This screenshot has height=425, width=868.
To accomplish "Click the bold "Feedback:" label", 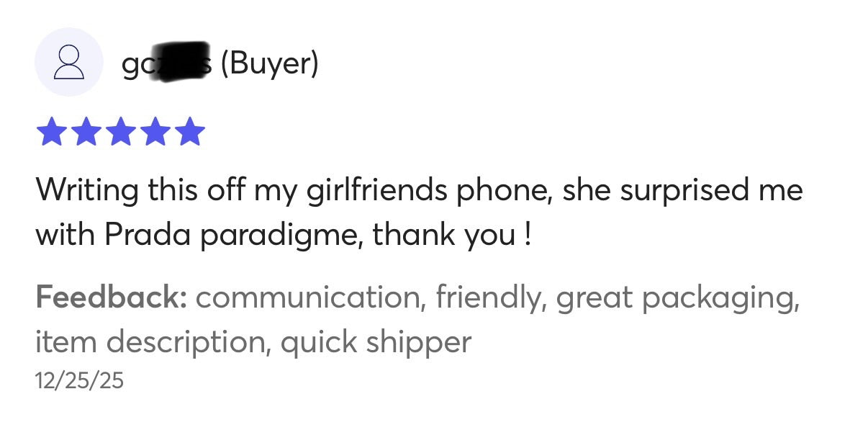I will point(111,297).
